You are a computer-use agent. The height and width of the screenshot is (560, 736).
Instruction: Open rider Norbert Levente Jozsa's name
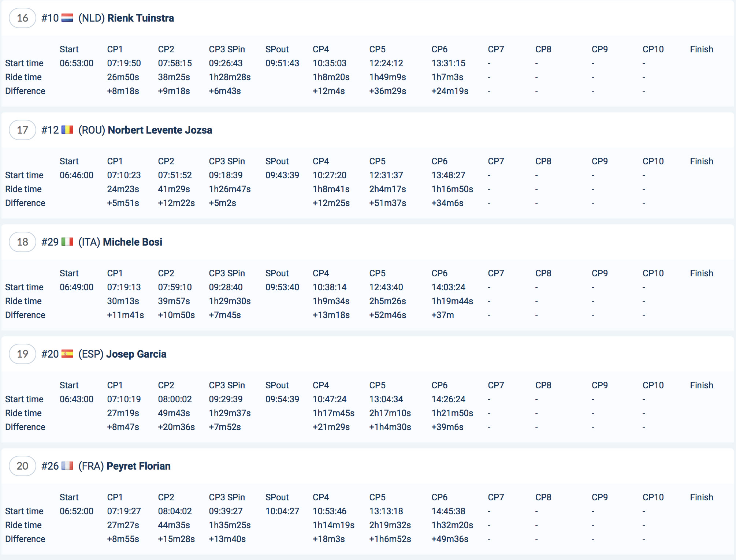coord(160,130)
